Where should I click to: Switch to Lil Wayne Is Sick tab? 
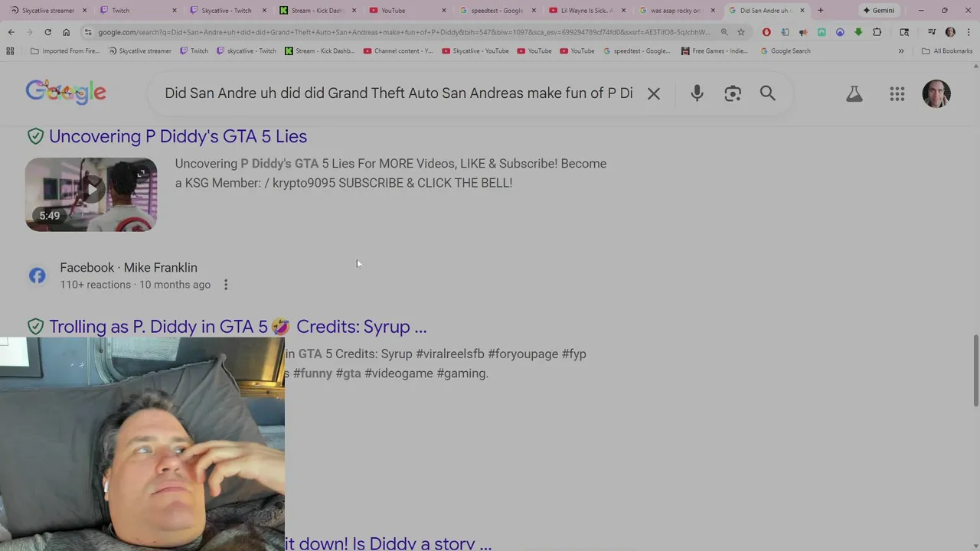pyautogui.click(x=586, y=11)
